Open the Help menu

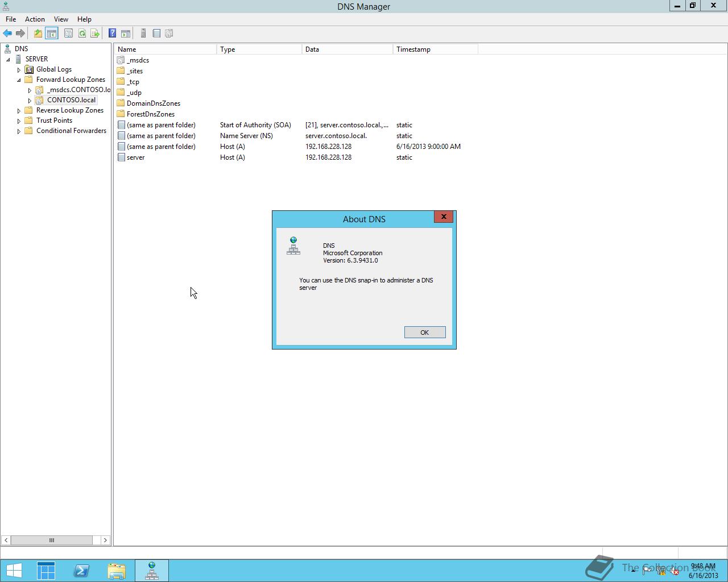(84, 19)
